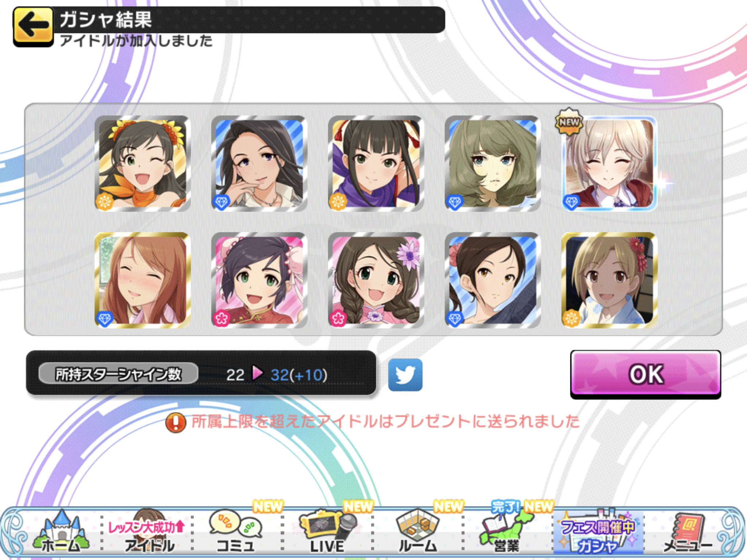
Task: Select the blushing brown-haired idol card
Action: 142,280
